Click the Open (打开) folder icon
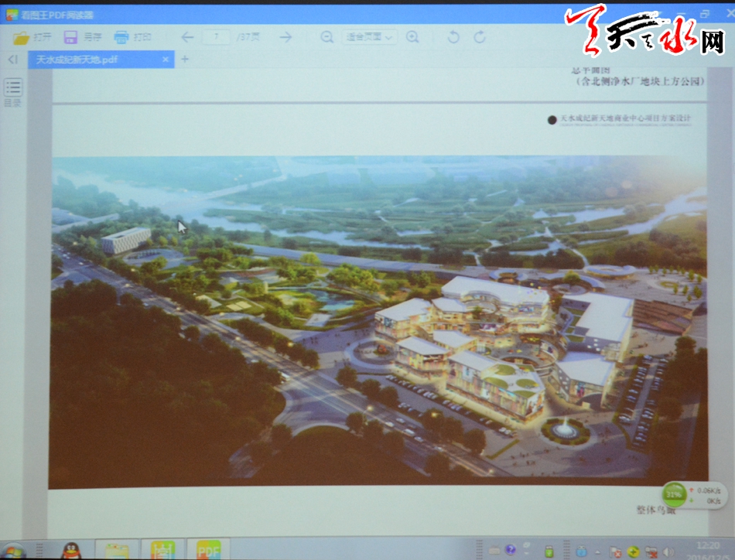This screenshot has height=560, width=735. pos(21,37)
